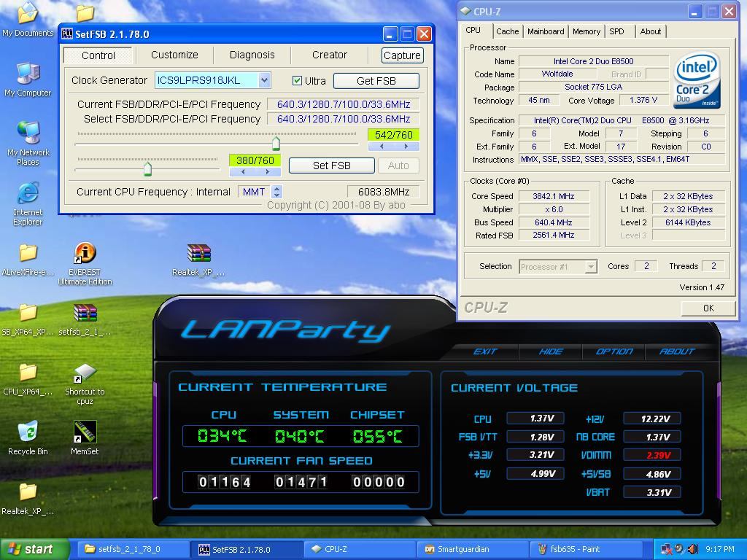Click the red VDIMM 2.39V reading
This screenshot has height=560, width=747.
652,455
